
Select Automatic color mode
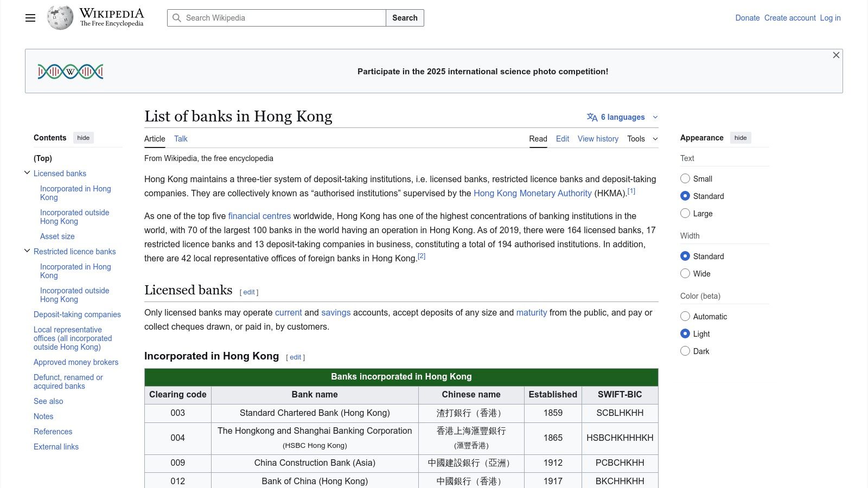(685, 316)
